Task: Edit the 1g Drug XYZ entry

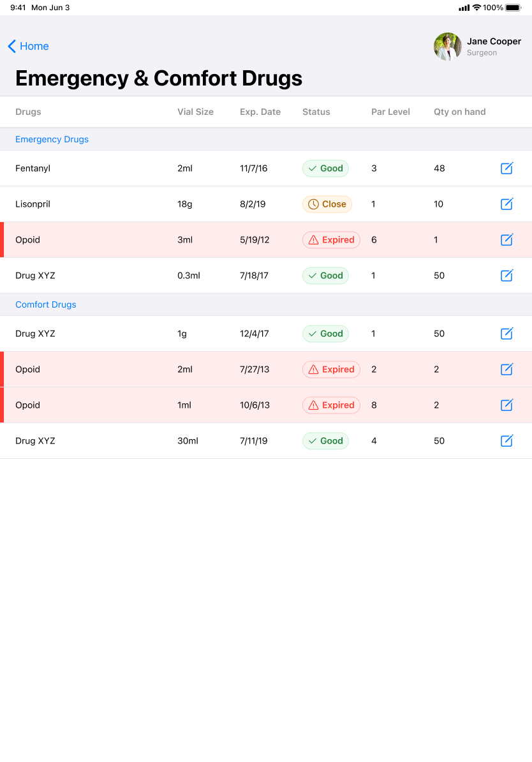Action: pyautogui.click(x=506, y=334)
